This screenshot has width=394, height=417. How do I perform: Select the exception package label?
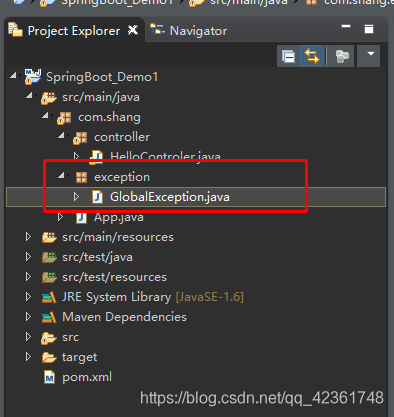(122, 177)
